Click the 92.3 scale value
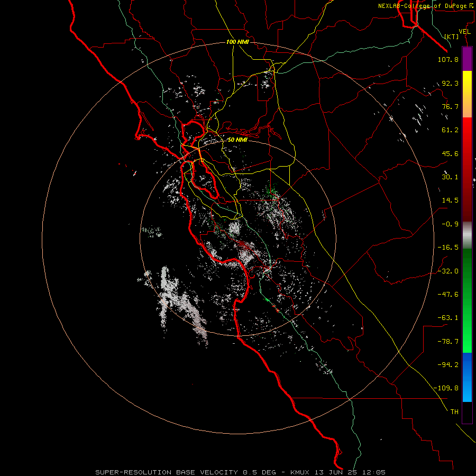Viewport: 476px width, 476px height. pyautogui.click(x=450, y=83)
